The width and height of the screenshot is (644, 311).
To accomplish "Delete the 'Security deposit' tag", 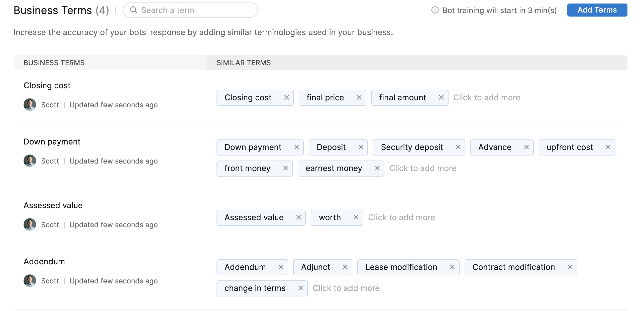I will point(458,147).
